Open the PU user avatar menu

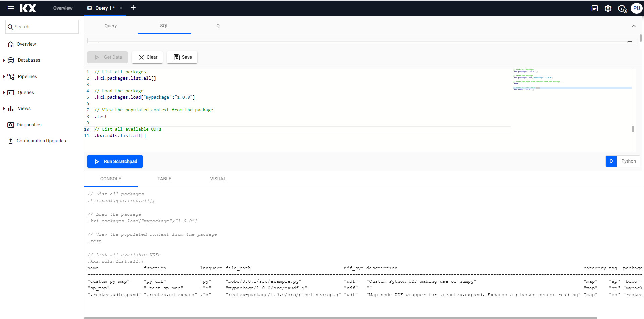(x=636, y=8)
